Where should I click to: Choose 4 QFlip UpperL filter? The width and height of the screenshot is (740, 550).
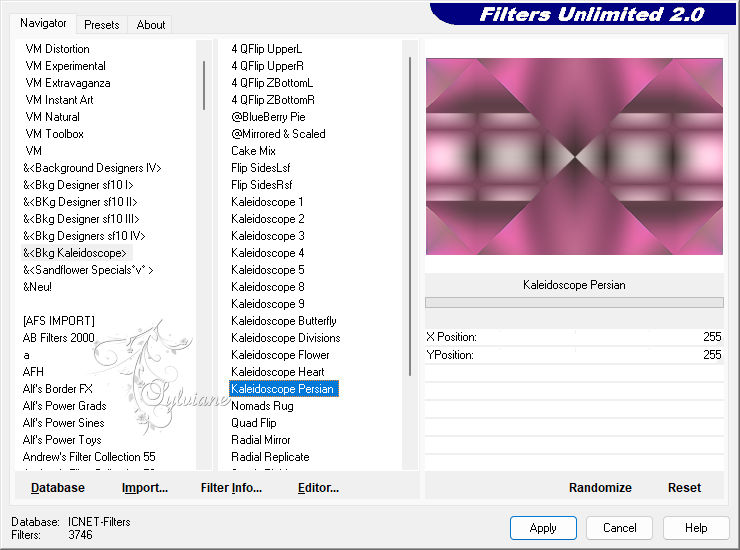pos(267,49)
